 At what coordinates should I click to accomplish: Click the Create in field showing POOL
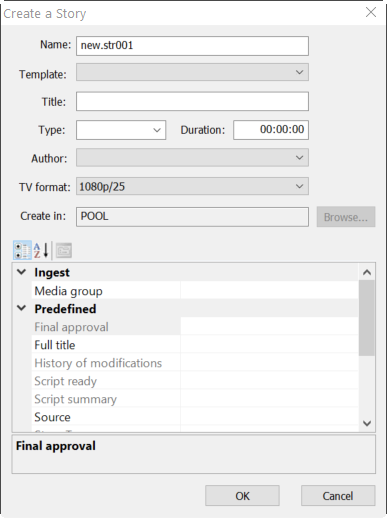coord(192,217)
